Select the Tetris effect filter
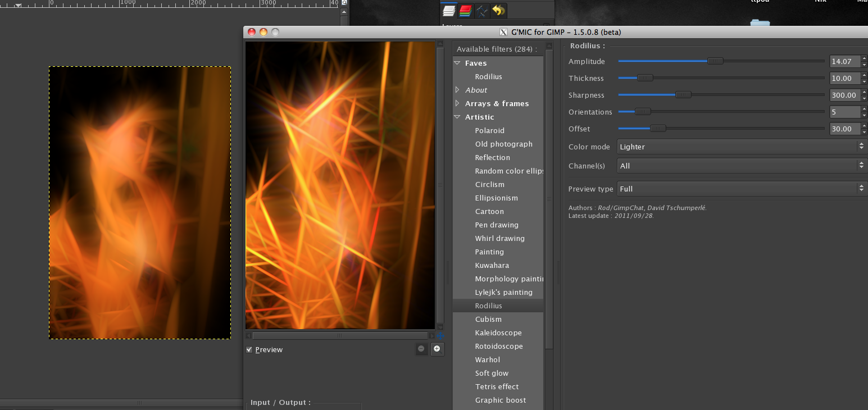868x410 pixels. (498, 386)
